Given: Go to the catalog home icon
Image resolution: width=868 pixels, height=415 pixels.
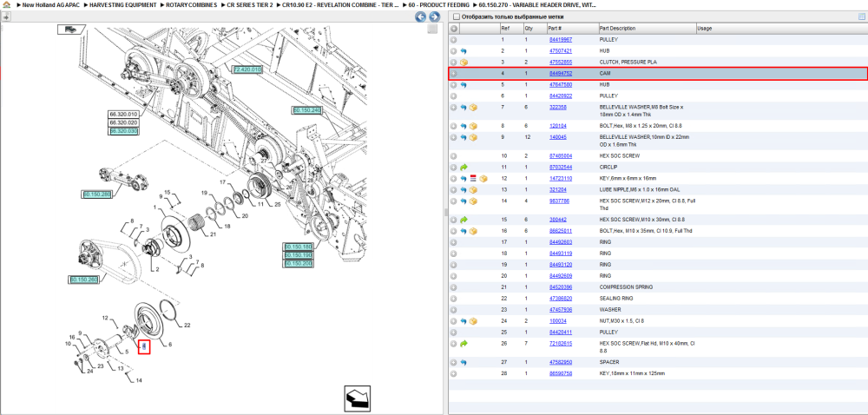Looking at the screenshot, I should click(x=6, y=4).
